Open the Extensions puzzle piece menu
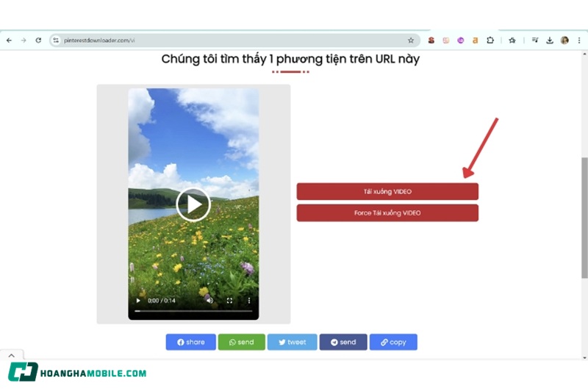 [490, 40]
